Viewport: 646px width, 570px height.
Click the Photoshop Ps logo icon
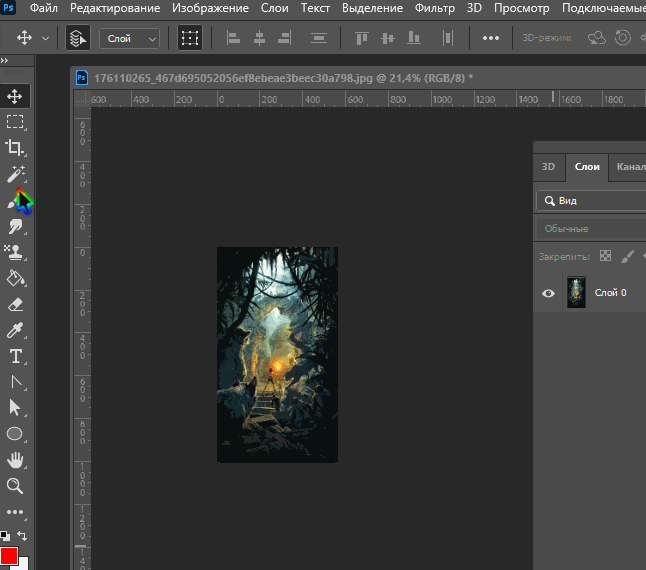point(8,8)
